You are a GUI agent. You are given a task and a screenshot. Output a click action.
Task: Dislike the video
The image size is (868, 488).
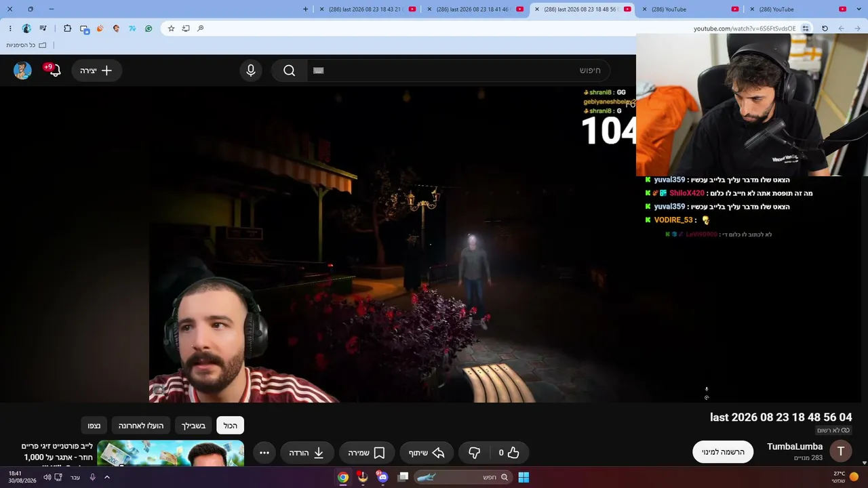pyautogui.click(x=474, y=453)
